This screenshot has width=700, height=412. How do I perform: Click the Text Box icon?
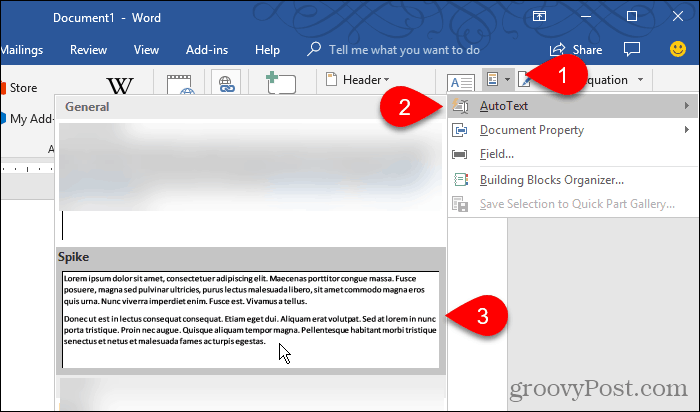tap(461, 83)
